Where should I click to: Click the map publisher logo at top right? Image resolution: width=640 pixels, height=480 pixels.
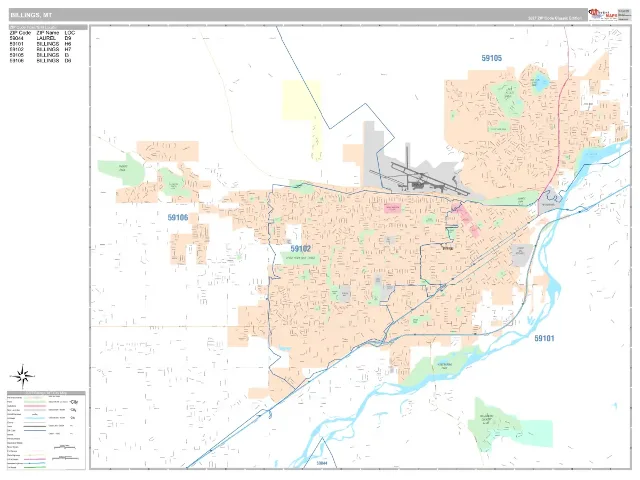coord(603,14)
